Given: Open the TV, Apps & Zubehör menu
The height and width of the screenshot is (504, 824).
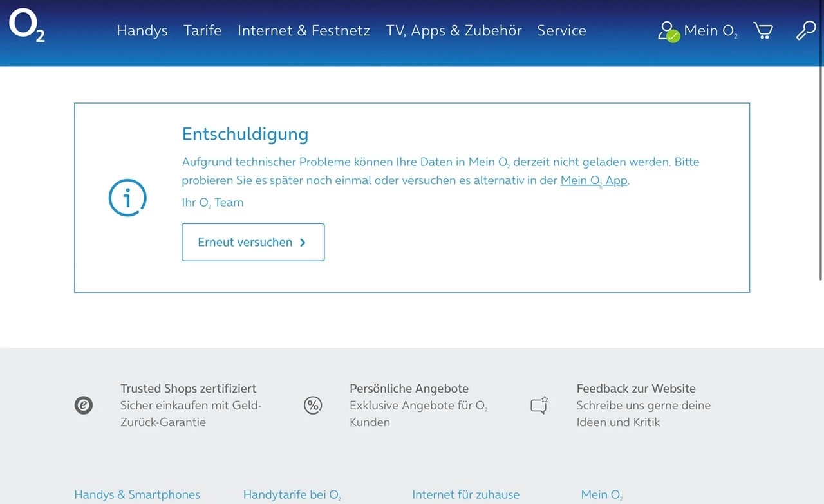Looking at the screenshot, I should pos(454,30).
